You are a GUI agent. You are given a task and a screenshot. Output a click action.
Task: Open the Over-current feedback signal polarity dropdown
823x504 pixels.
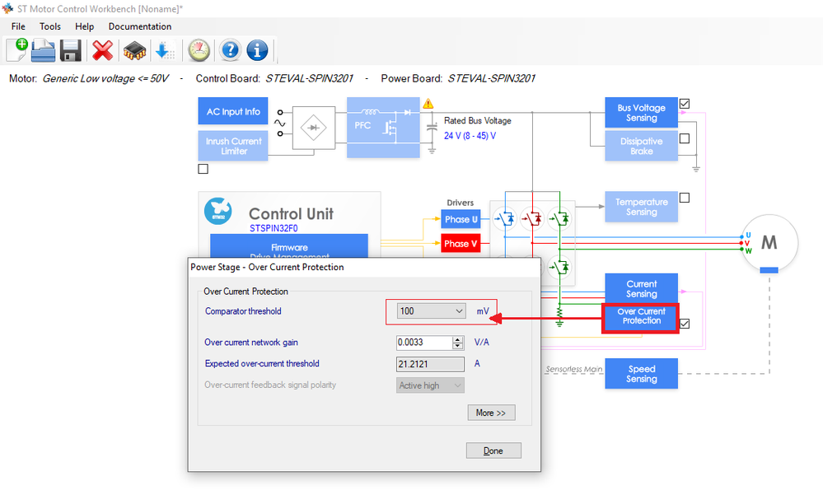(430, 385)
